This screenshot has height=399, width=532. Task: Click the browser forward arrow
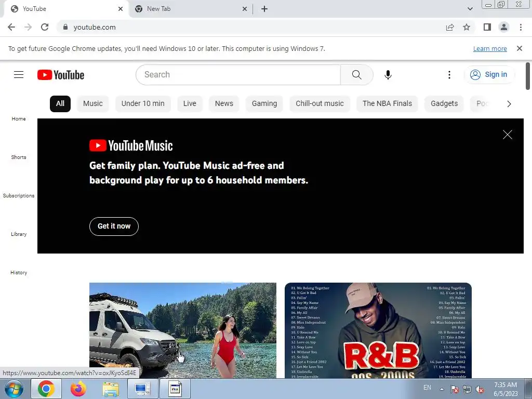[x=28, y=27]
